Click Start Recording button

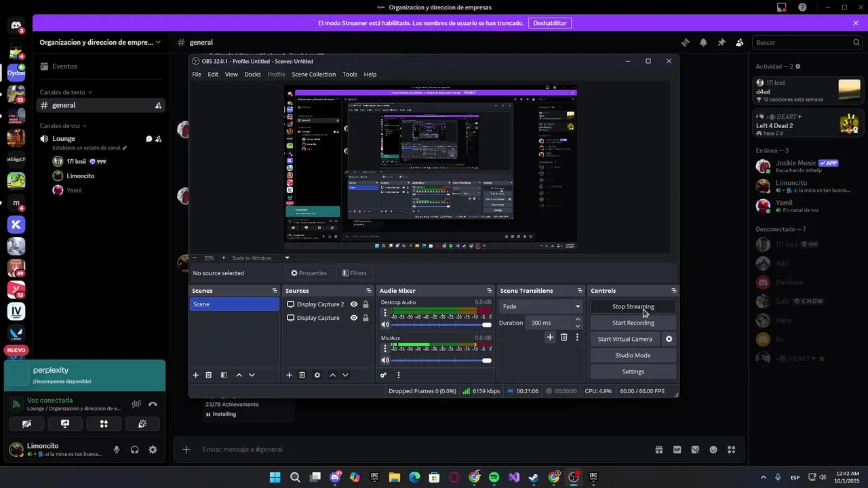click(x=633, y=323)
